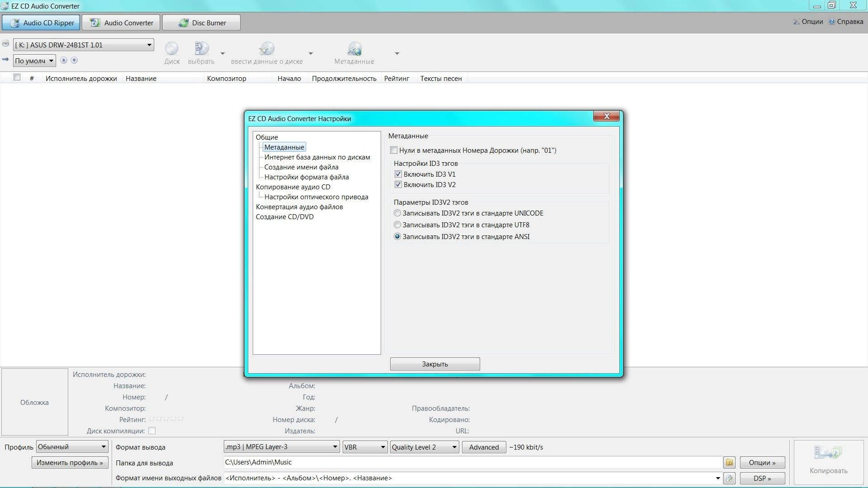Image resolution: width=868 pixels, height=488 pixels.
Task: Open the VBR mode dropdown
Action: pyautogui.click(x=365, y=447)
